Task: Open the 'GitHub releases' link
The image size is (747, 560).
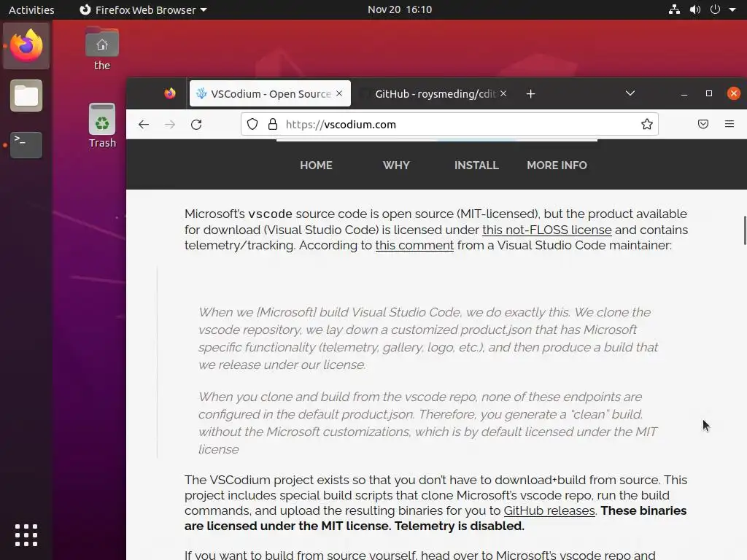Action: [549, 510]
